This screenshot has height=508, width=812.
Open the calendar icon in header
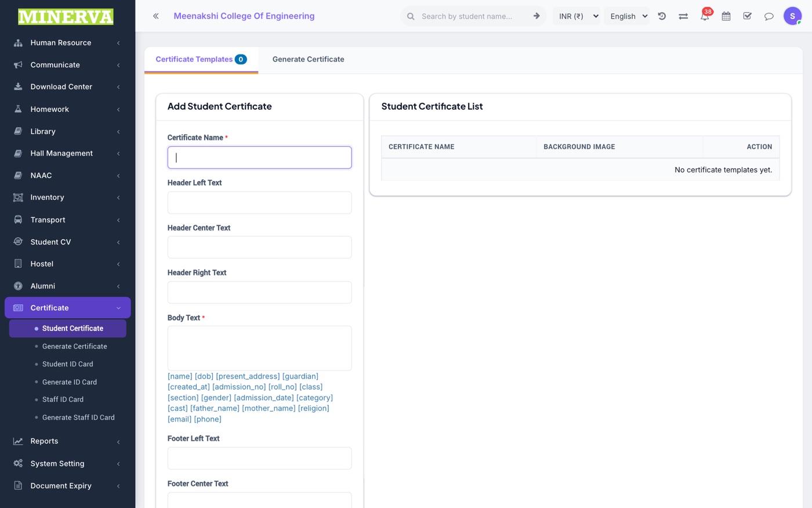[x=726, y=16]
